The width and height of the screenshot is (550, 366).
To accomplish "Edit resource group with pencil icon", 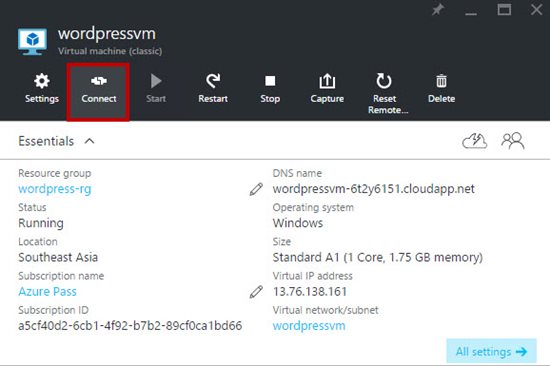I will (256, 189).
